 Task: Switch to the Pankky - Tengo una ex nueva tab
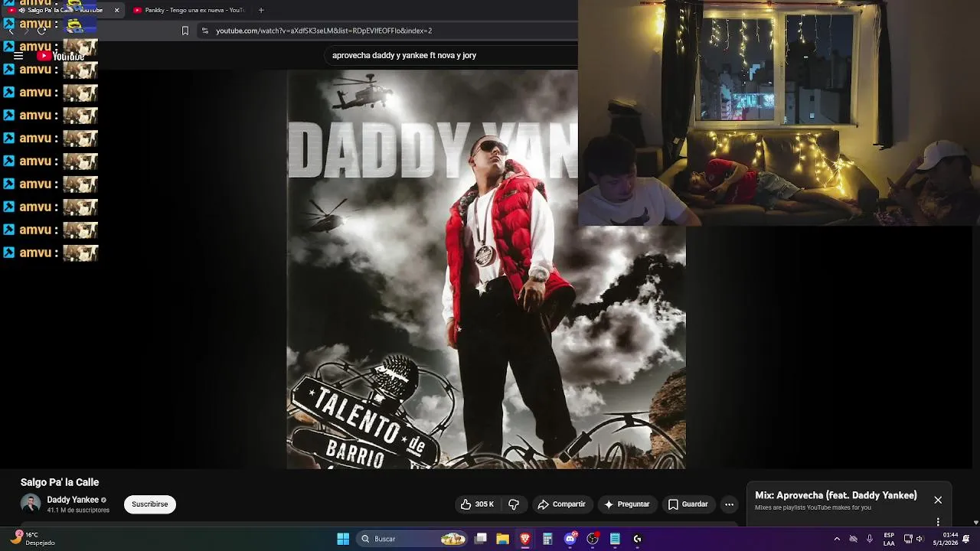click(x=188, y=10)
